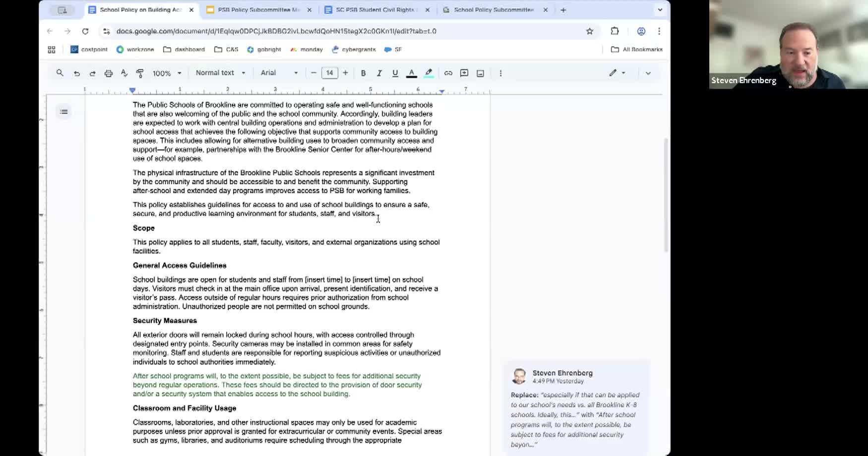Open the apps grid shortcut
868x456 pixels.
52,50
